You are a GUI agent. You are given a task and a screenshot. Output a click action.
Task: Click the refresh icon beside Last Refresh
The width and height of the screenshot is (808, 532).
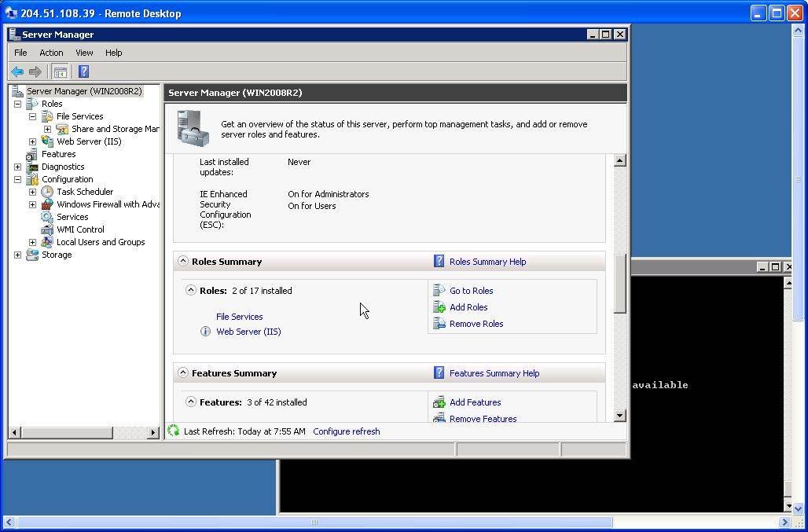(x=174, y=431)
